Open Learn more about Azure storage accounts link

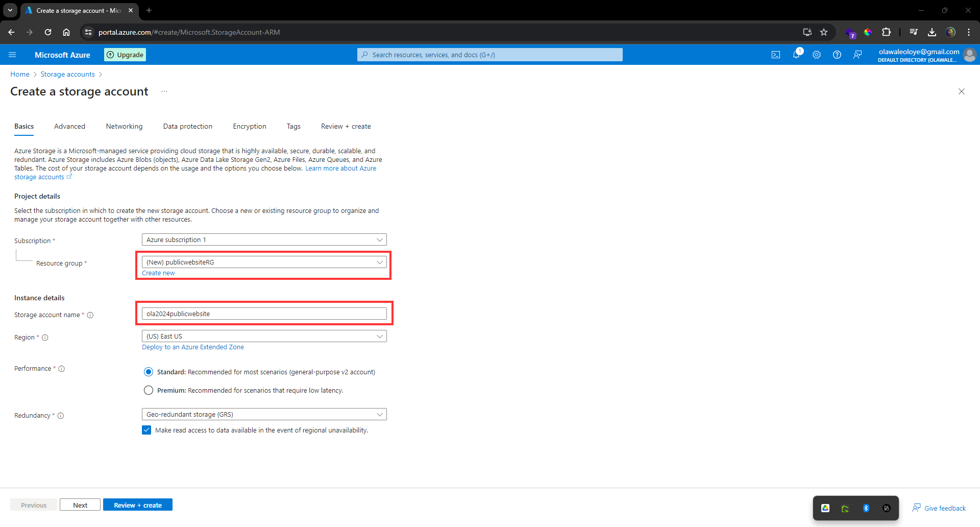[x=340, y=169]
